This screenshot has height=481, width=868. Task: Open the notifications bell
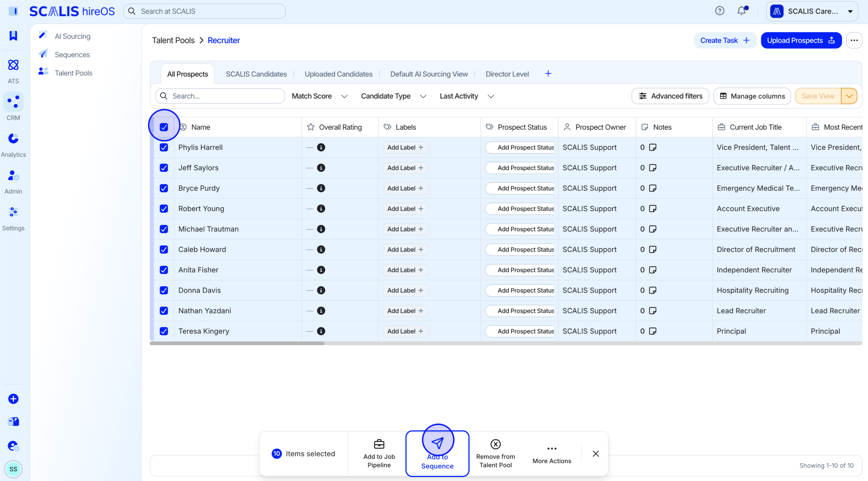tap(742, 11)
